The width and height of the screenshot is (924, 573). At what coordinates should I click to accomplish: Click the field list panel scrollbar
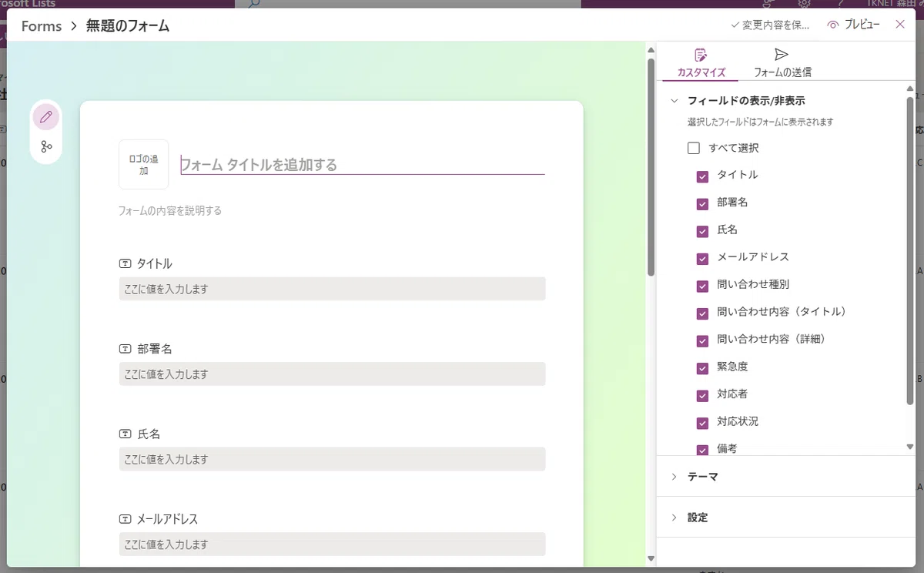tap(910, 250)
